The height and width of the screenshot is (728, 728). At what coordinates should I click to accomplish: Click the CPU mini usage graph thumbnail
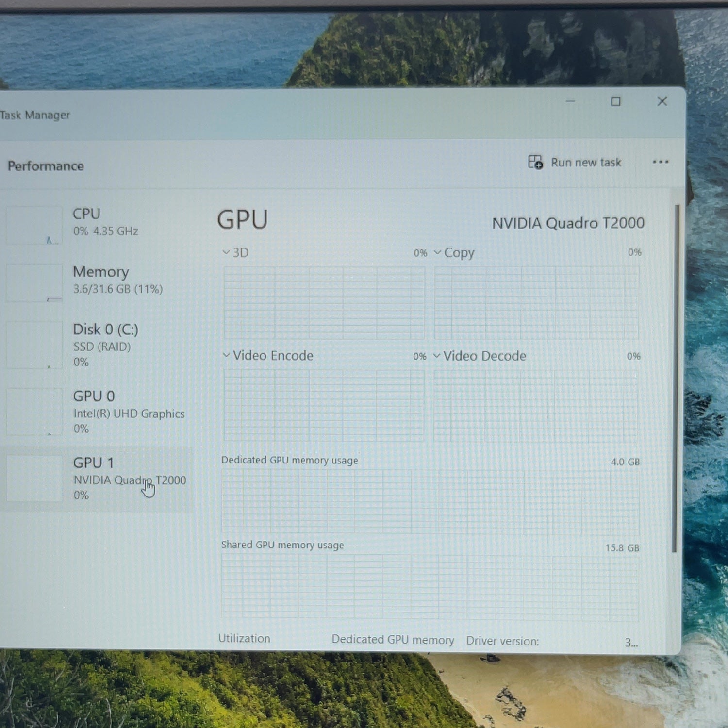[x=34, y=225]
